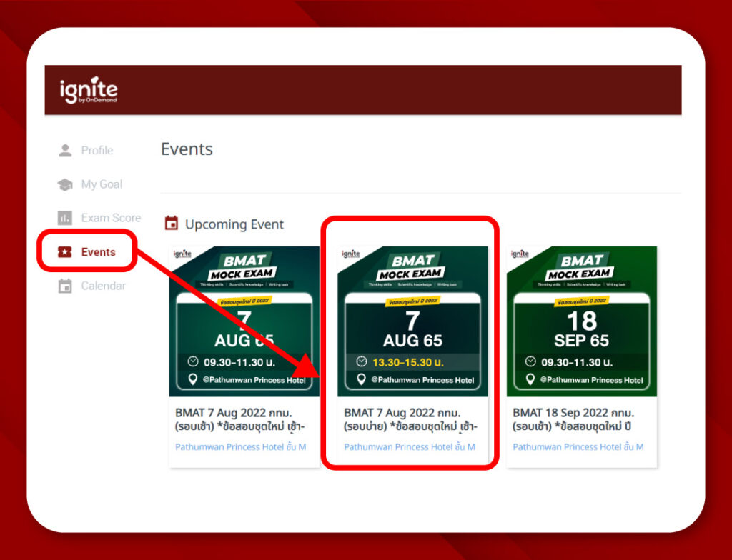The height and width of the screenshot is (560, 732).
Task: Click the Calendar icon in the sidebar
Action: [x=65, y=286]
